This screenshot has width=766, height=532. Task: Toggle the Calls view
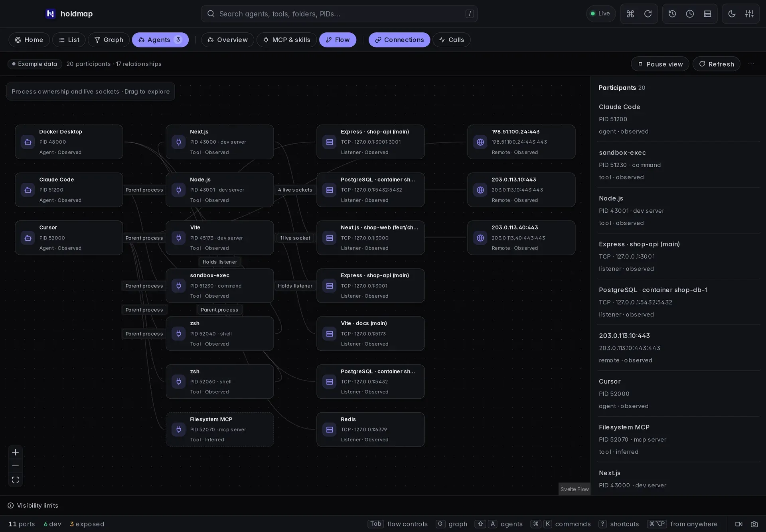(451, 40)
